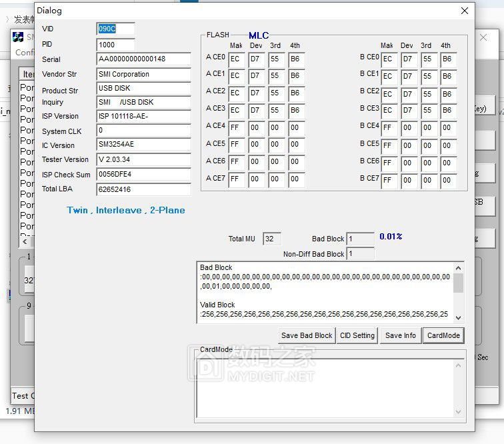Click the Serial number field
The height and width of the screenshot is (444, 504).
[143, 59]
